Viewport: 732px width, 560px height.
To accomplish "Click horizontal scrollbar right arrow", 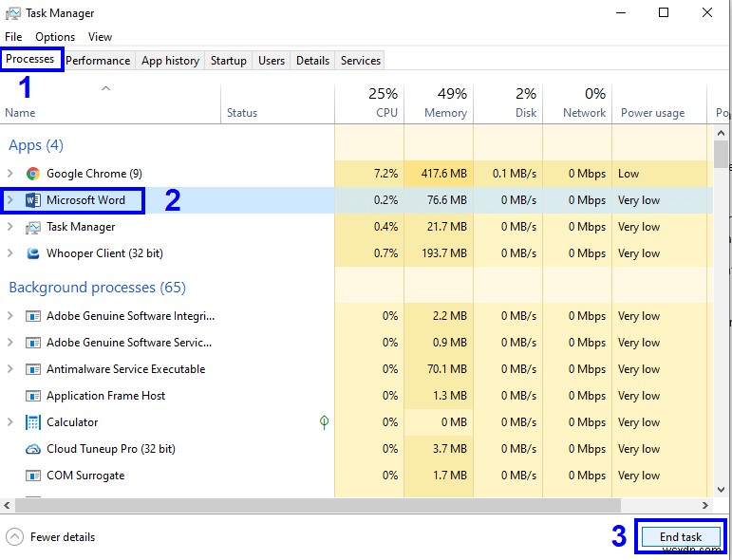I will pyautogui.click(x=704, y=505).
